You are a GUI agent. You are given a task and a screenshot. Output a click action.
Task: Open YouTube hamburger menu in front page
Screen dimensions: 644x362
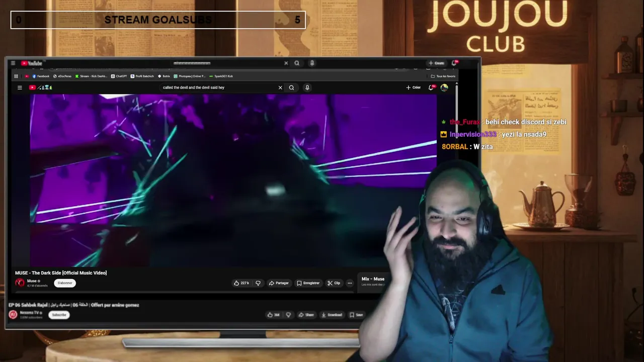coord(20,87)
